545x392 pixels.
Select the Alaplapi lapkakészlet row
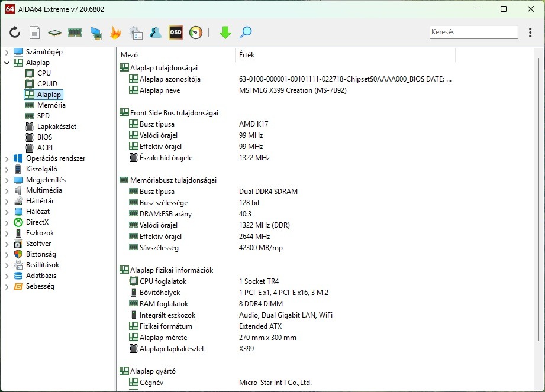point(291,349)
